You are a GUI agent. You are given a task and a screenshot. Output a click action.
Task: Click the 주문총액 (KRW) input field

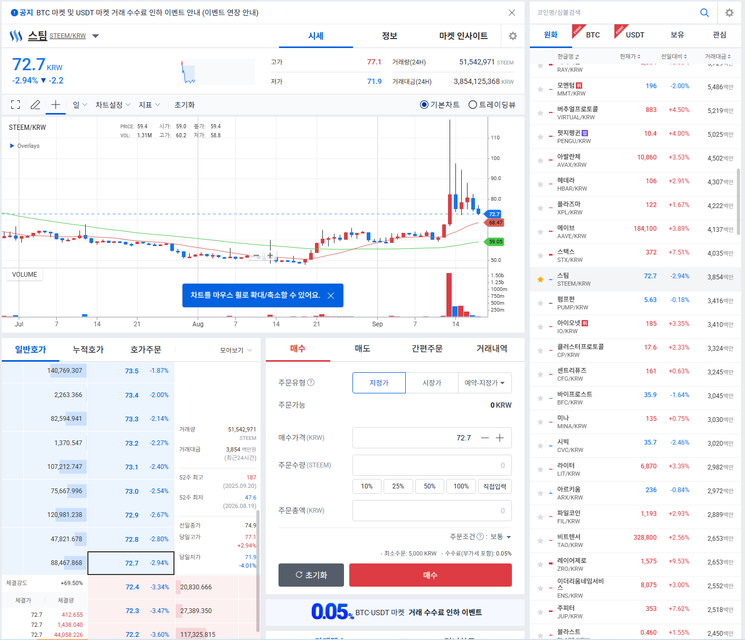coord(432,511)
